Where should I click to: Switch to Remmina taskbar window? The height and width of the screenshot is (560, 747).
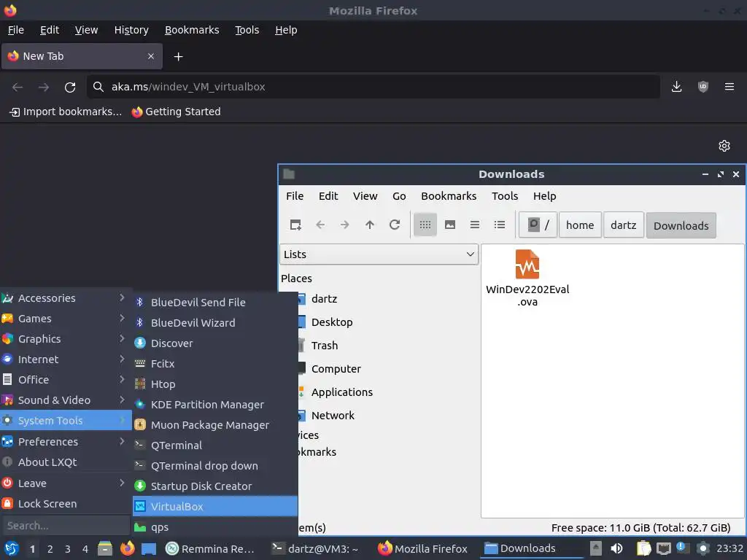(x=210, y=548)
